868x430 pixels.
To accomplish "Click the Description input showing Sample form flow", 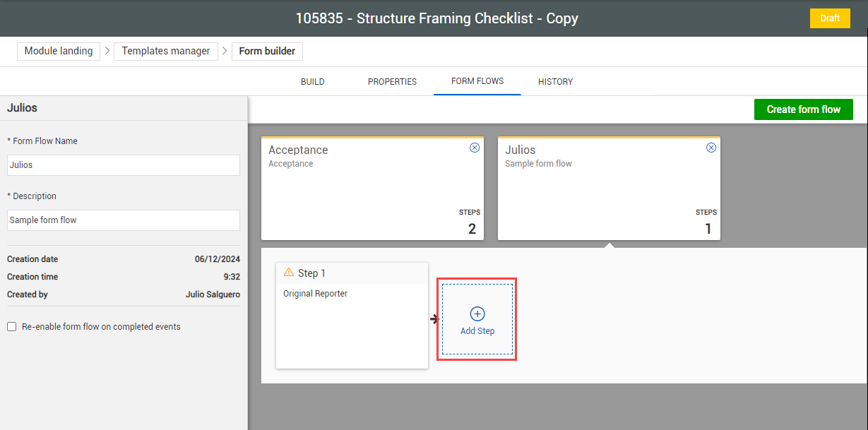I will pyautogui.click(x=123, y=220).
